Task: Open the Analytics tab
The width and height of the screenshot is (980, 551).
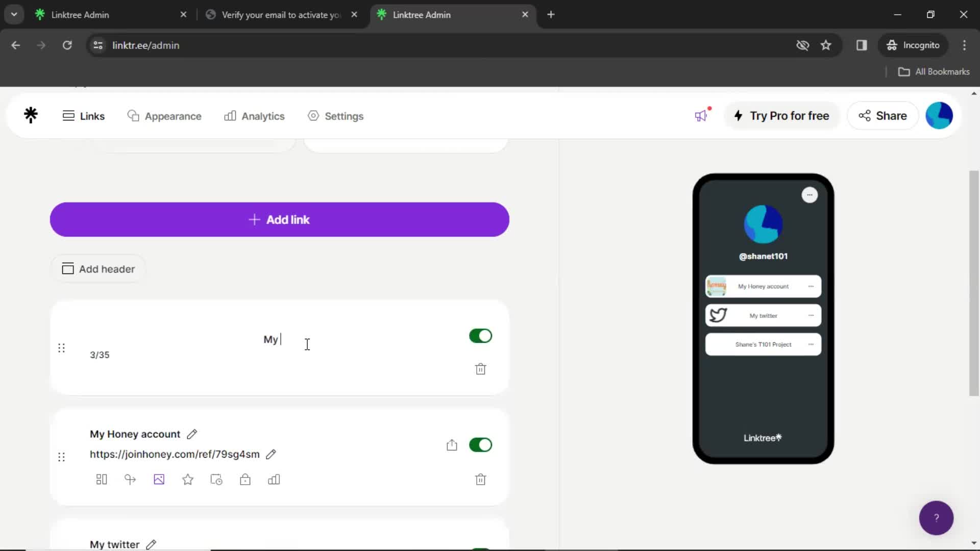Action: [x=254, y=116]
